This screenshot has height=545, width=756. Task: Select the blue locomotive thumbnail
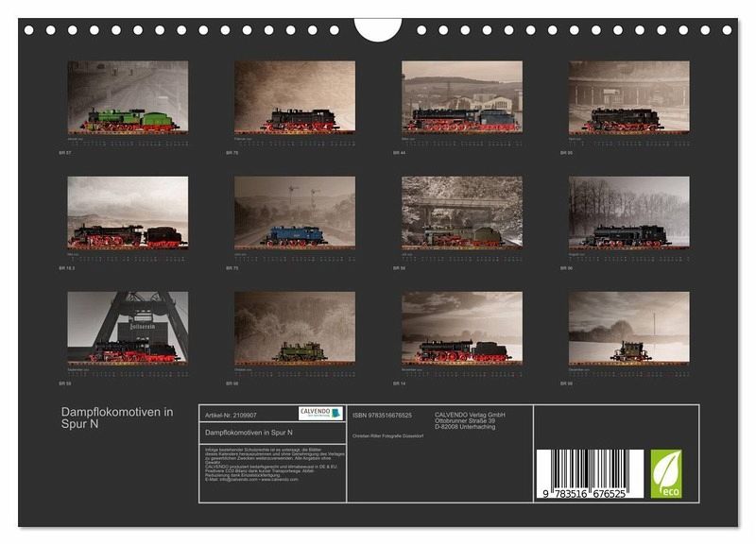pos(295,212)
